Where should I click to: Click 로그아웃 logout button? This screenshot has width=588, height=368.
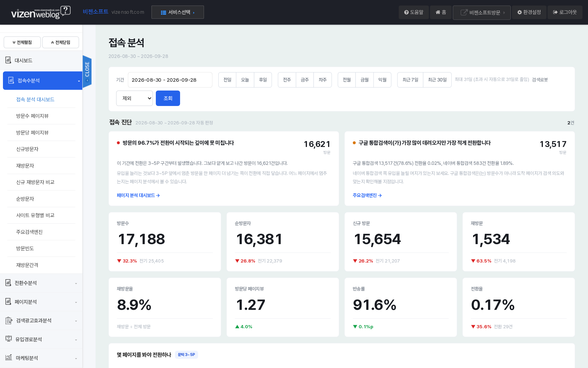(565, 12)
